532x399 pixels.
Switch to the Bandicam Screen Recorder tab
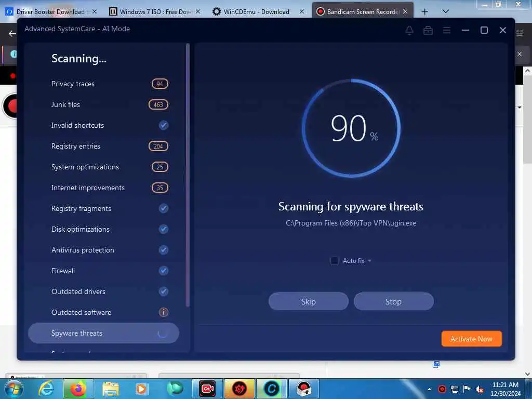click(x=362, y=11)
